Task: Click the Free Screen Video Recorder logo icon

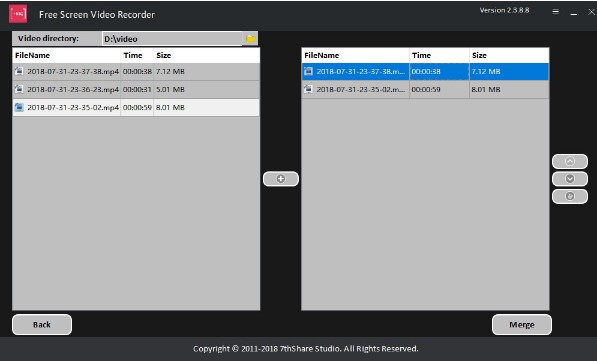Action: [x=18, y=14]
